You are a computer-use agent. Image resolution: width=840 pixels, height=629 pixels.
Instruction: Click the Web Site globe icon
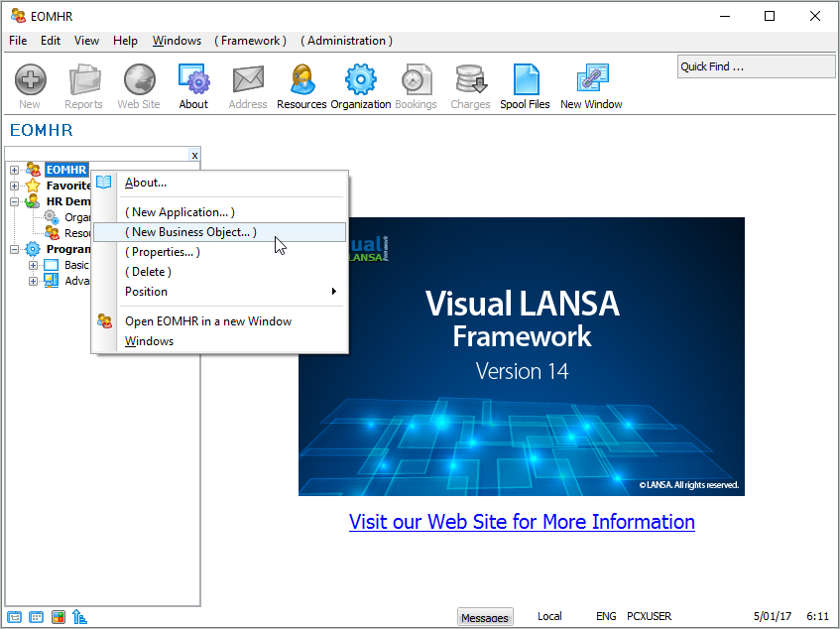point(139,79)
